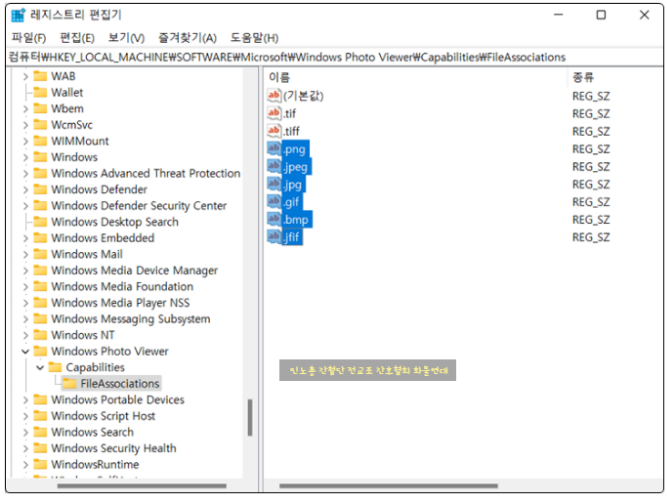This screenshot has height=499, width=667.
Task: Click REG_SZ type in the .tif row
Action: pyautogui.click(x=591, y=114)
